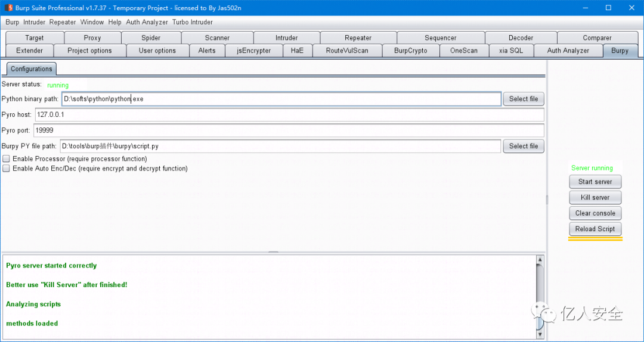
Task: Minimize the Burp Suite window
Action: (x=586, y=7)
